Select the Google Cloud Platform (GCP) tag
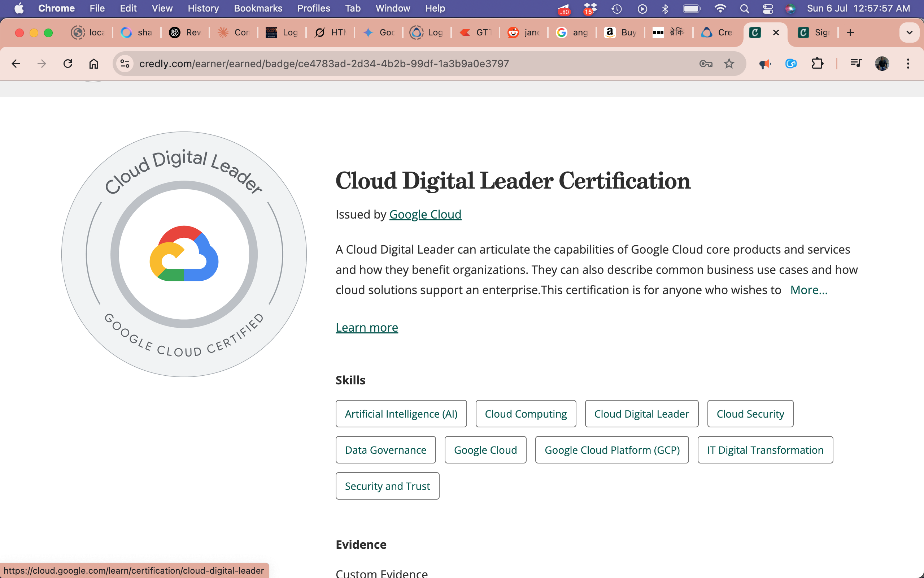Viewport: 924px width, 578px height. 612,449
